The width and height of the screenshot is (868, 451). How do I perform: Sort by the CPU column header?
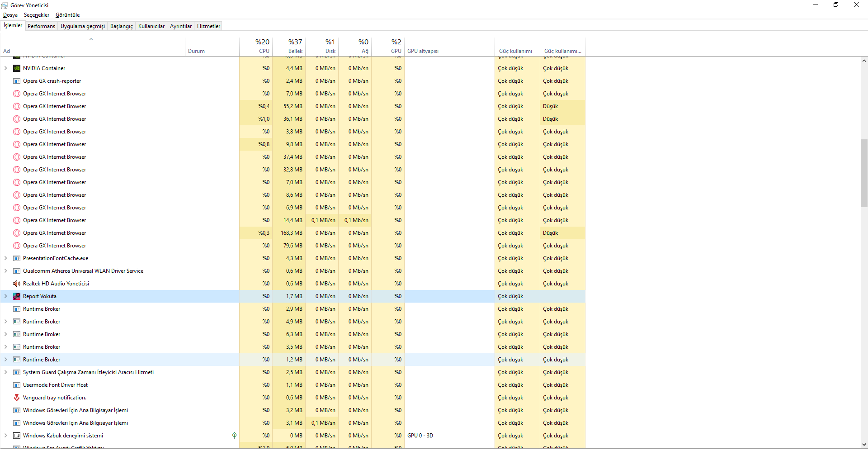click(256, 47)
